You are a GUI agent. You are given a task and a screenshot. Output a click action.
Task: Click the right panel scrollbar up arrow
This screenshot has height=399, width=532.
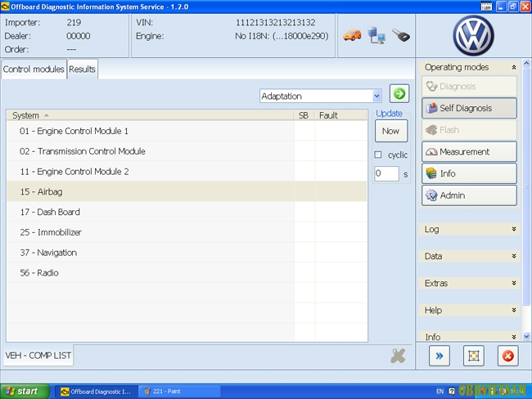[526, 63]
